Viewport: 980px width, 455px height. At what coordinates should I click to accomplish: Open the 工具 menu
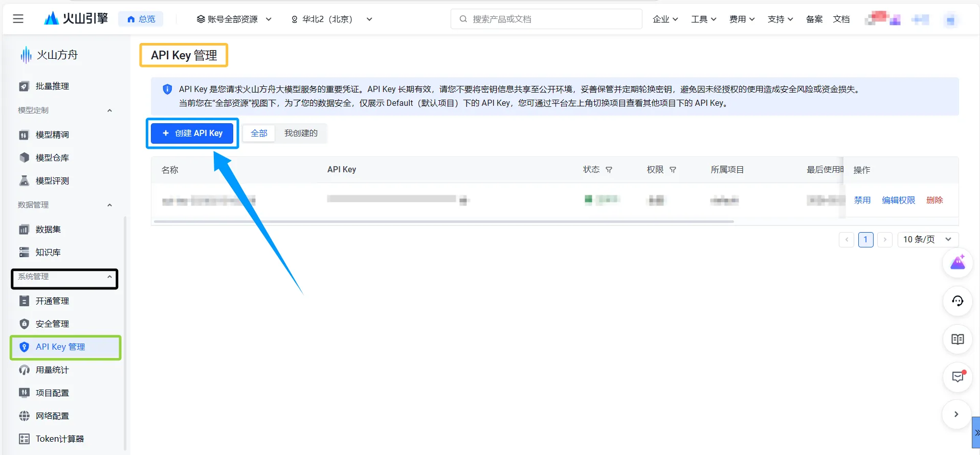703,19
